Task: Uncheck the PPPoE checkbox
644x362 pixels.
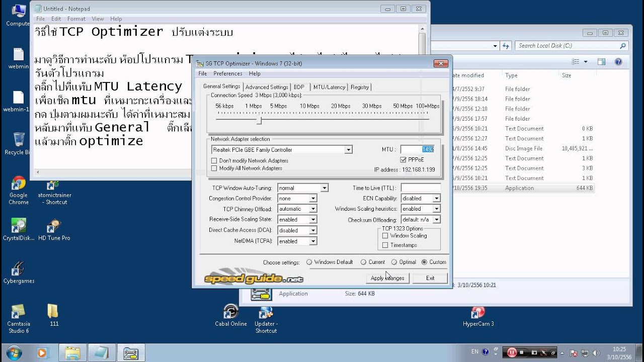Action: click(403, 159)
